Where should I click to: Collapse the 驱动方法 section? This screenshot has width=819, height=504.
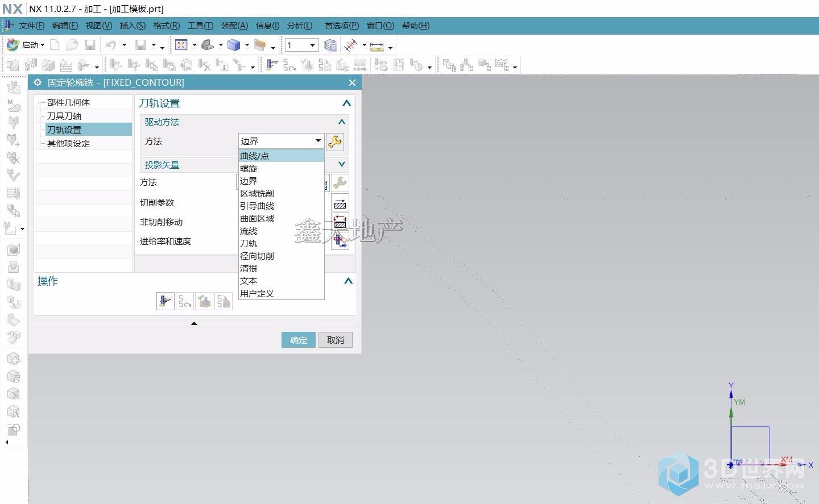pyautogui.click(x=341, y=122)
